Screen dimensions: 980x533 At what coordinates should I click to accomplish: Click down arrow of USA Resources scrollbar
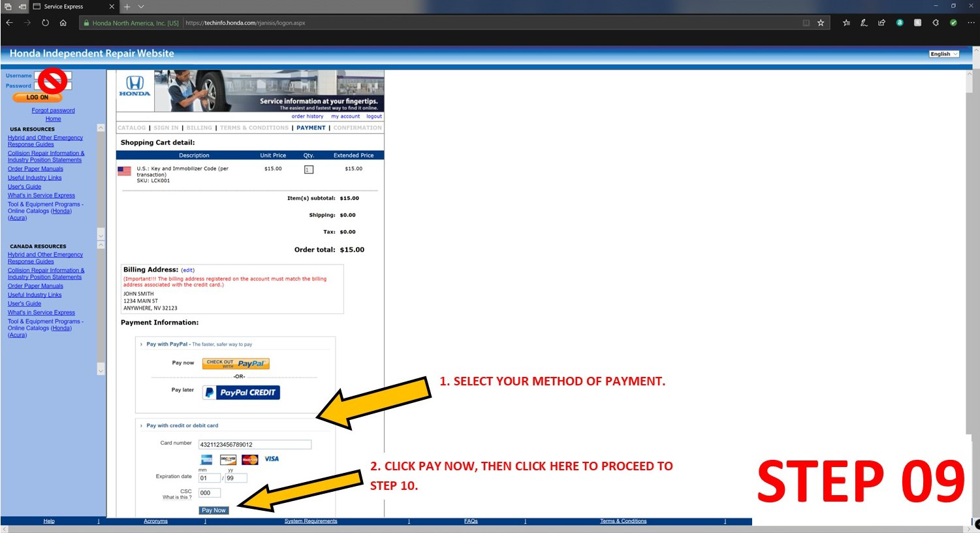[x=101, y=234]
